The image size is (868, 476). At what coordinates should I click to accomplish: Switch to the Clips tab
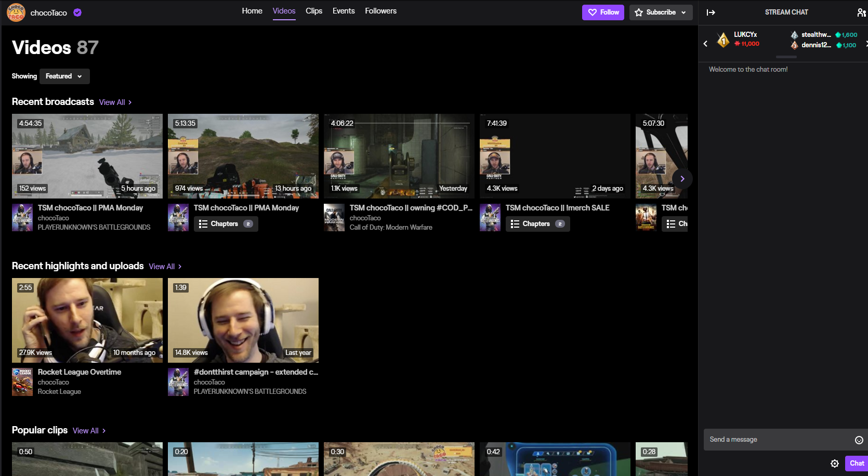(314, 11)
